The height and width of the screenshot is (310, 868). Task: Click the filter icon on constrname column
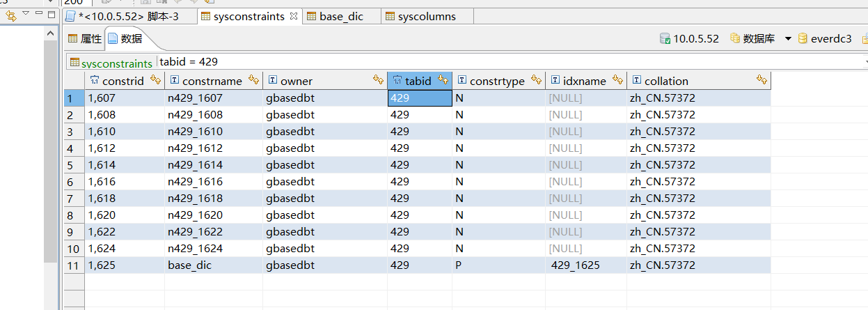(254, 80)
